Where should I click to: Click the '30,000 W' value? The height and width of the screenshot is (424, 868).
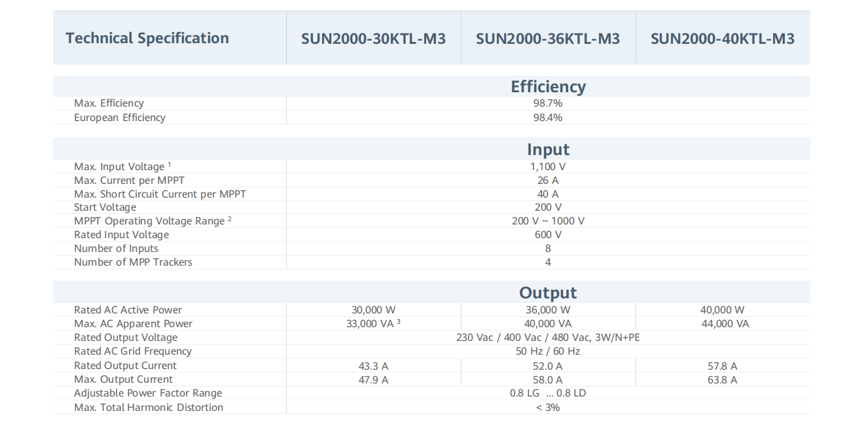point(373,310)
